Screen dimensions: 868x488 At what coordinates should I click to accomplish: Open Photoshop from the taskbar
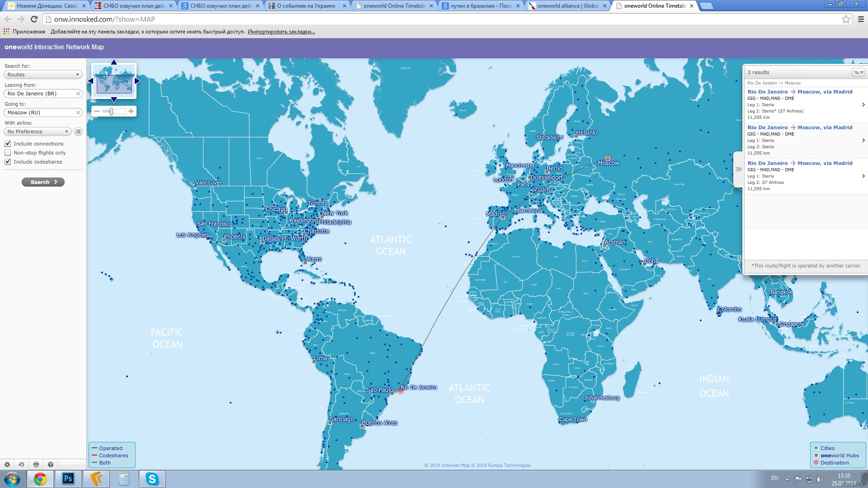point(68,479)
